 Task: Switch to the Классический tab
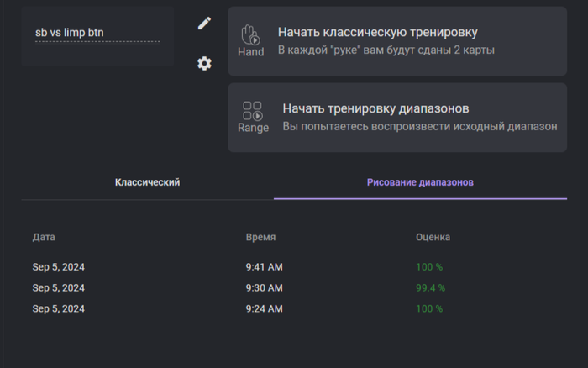[x=147, y=182]
